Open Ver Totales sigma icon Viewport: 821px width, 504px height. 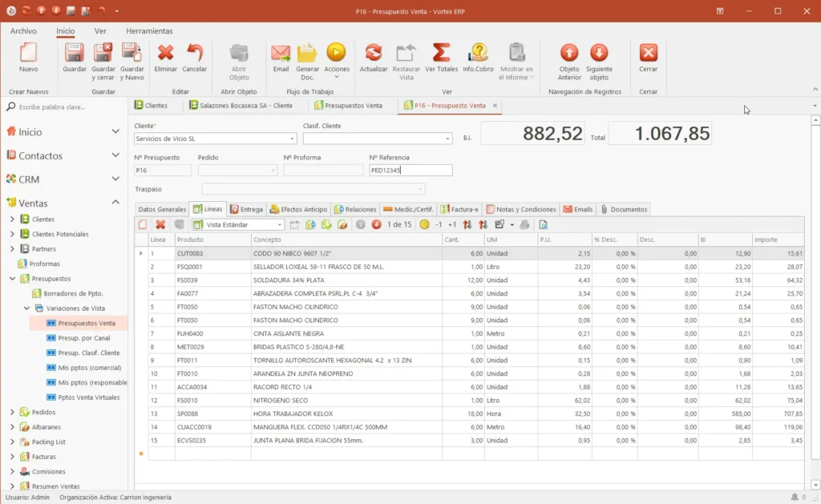coord(441,53)
